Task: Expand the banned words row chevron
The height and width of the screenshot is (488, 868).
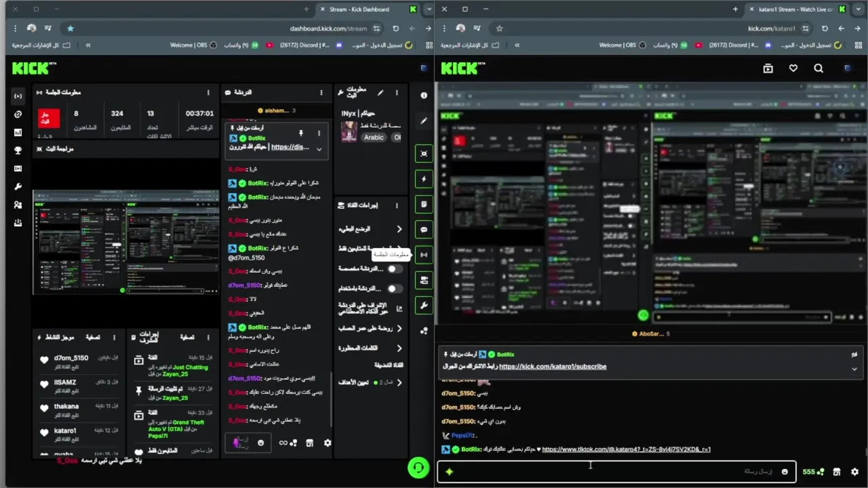Action: click(399, 348)
